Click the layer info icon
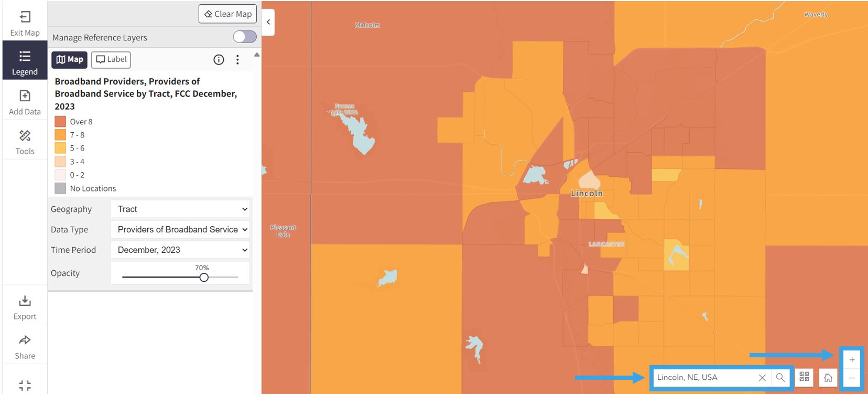 pos(219,60)
